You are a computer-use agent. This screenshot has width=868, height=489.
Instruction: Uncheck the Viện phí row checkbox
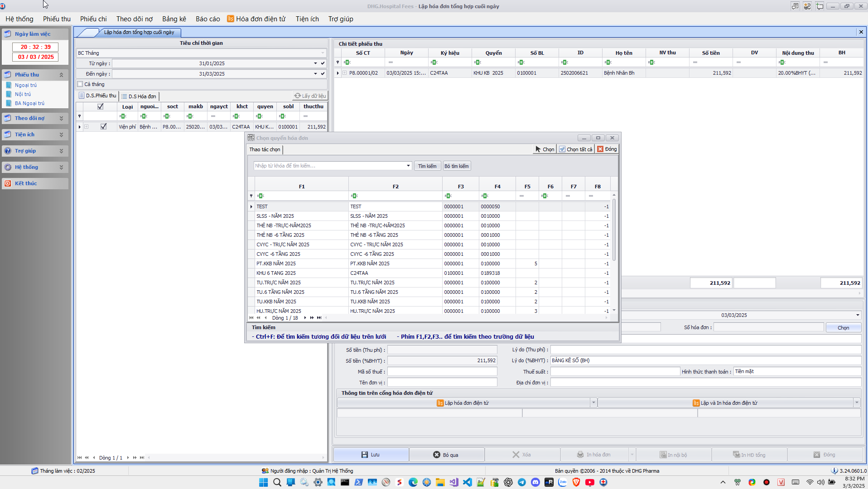pyautogui.click(x=104, y=127)
